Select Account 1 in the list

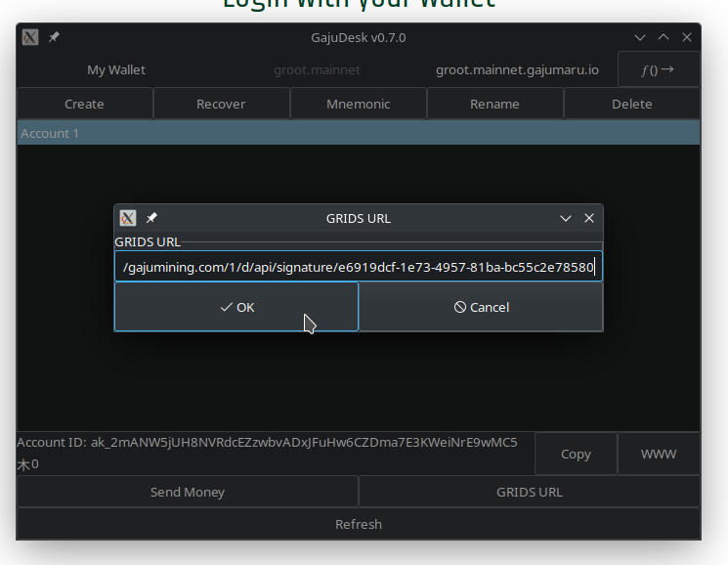coord(358,133)
